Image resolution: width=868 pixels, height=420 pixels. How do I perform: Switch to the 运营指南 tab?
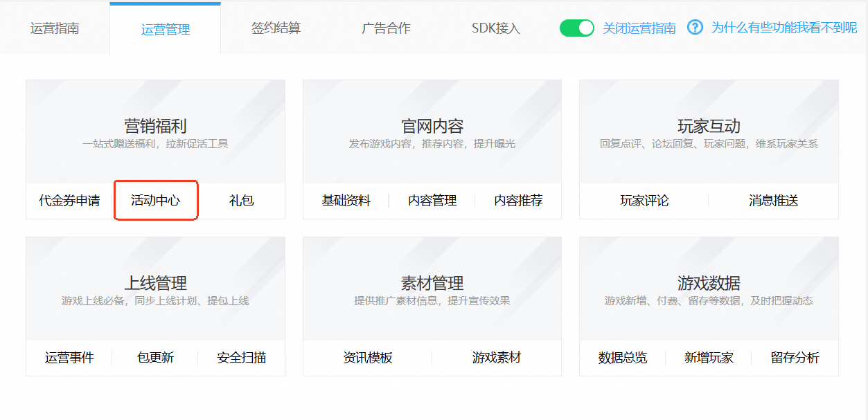[55, 28]
